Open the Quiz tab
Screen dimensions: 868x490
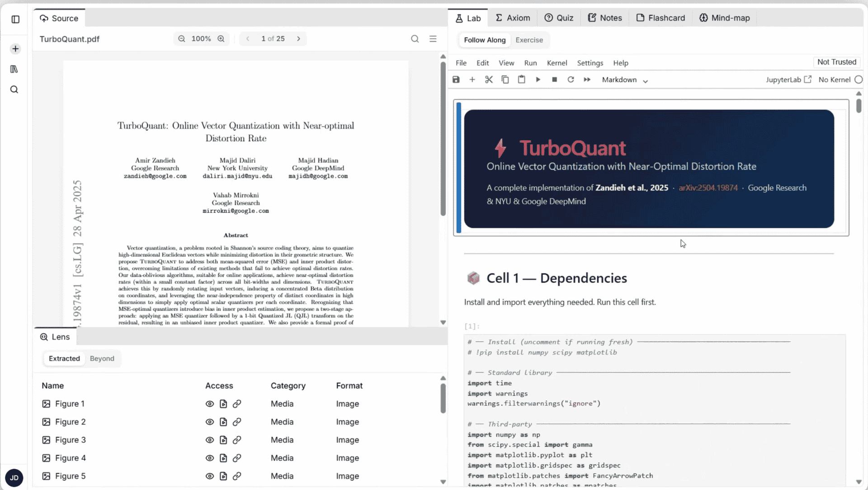coord(559,18)
